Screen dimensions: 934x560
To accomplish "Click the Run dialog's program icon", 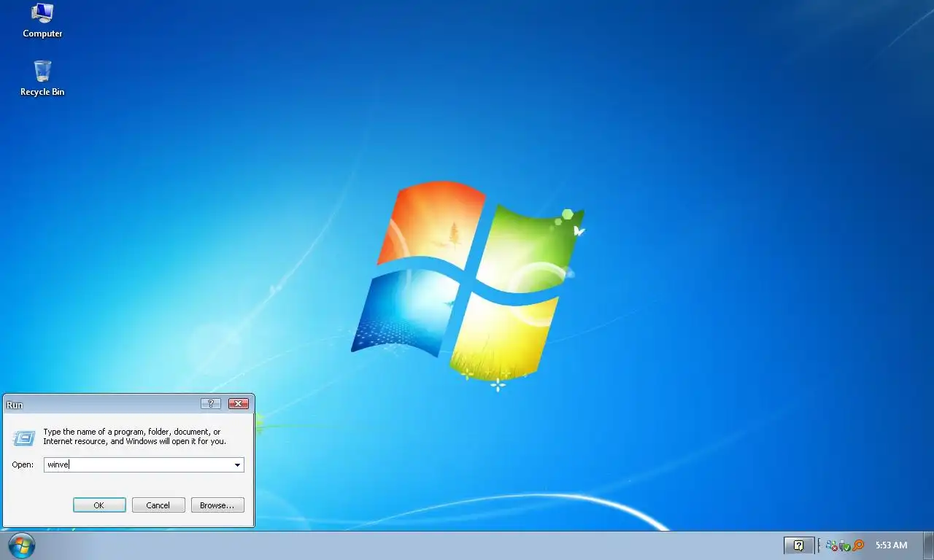I will pyautogui.click(x=24, y=438).
